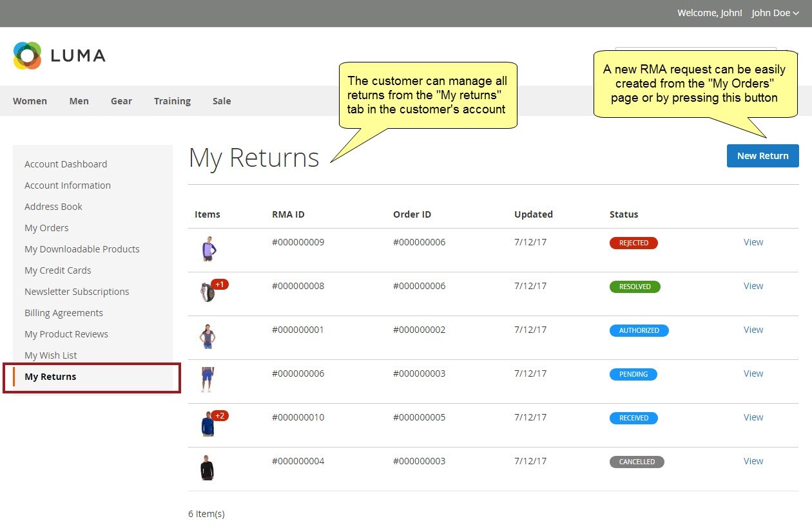The image size is (812, 528).
Task: Click the RMA ID column header
Action: point(288,214)
